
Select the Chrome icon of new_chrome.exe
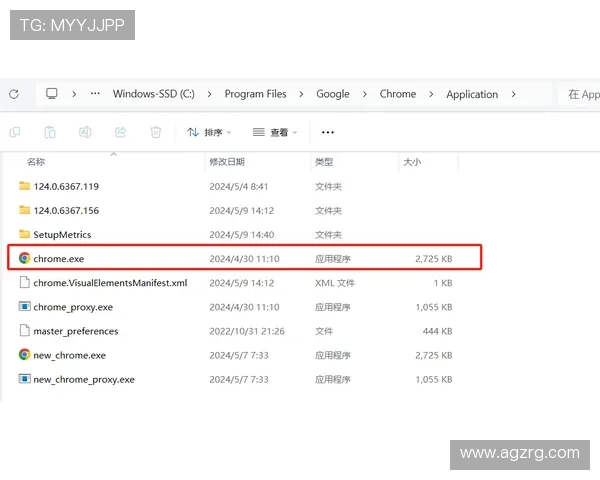tap(24, 355)
